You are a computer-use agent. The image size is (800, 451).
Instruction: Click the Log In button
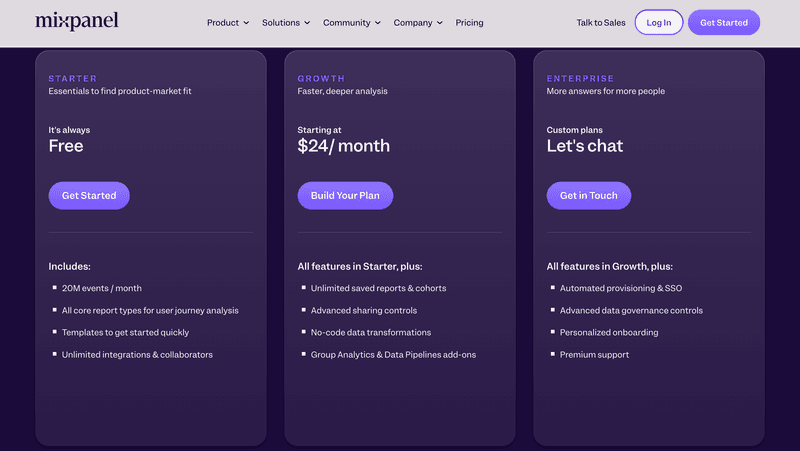(659, 22)
